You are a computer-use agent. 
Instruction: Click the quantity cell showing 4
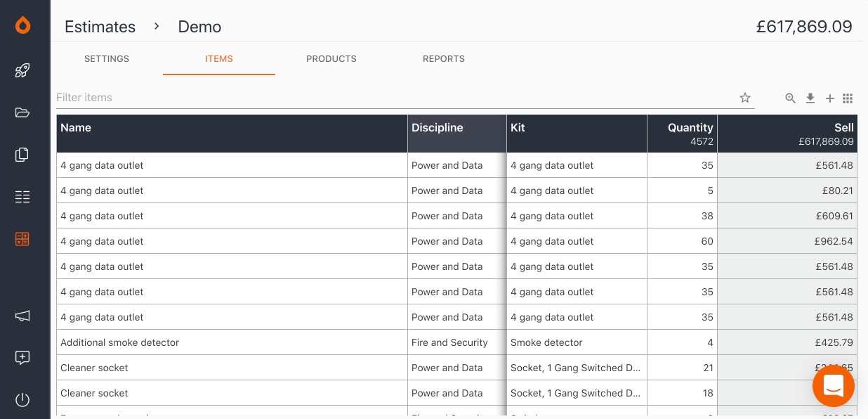point(682,342)
